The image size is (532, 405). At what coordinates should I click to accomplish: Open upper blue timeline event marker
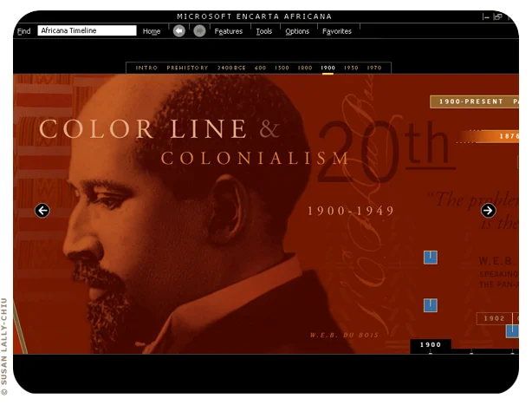click(431, 258)
